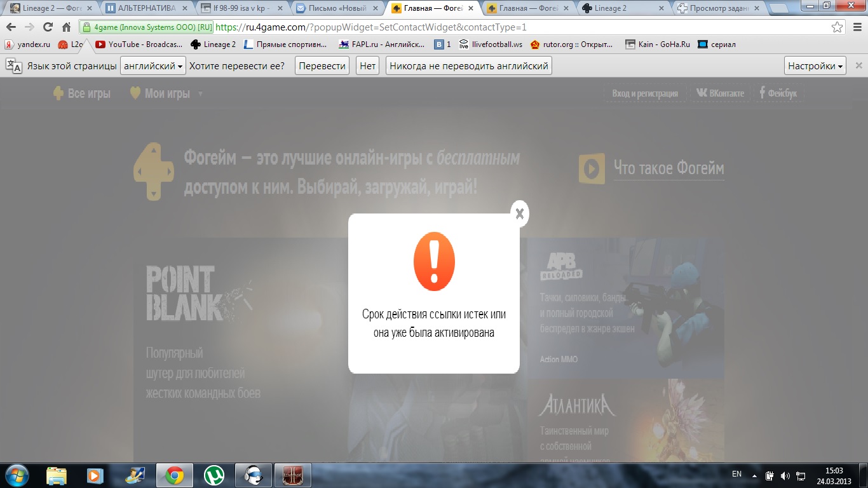Switch to the АЛЬТЕРНАТИВА tab
868x488 pixels.
coord(146,8)
